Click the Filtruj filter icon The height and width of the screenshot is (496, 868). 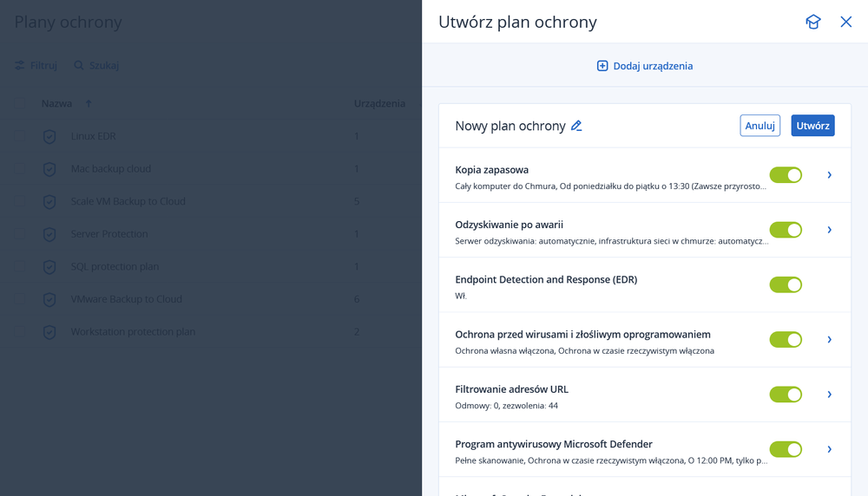[x=20, y=65]
